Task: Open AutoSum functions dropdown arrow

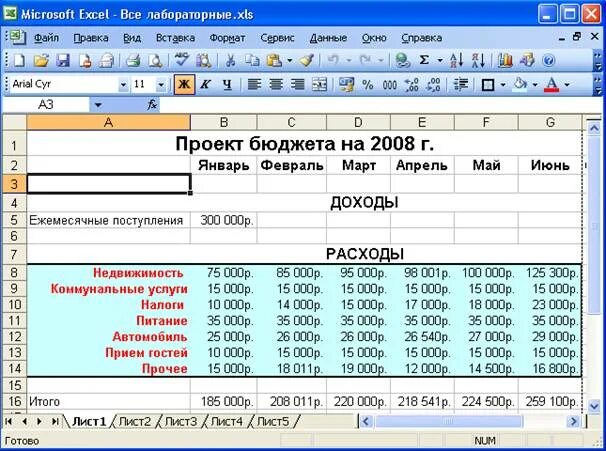Action: coord(439,61)
